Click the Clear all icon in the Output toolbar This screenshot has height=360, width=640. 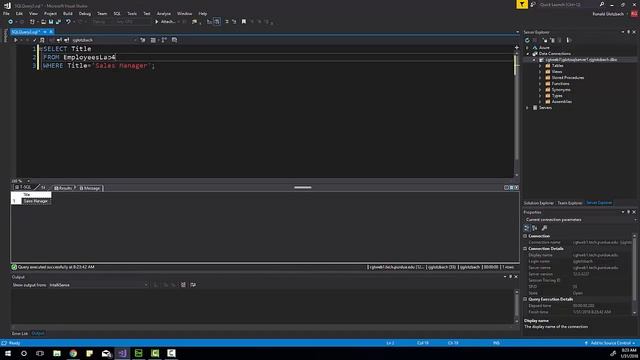click(x=183, y=285)
